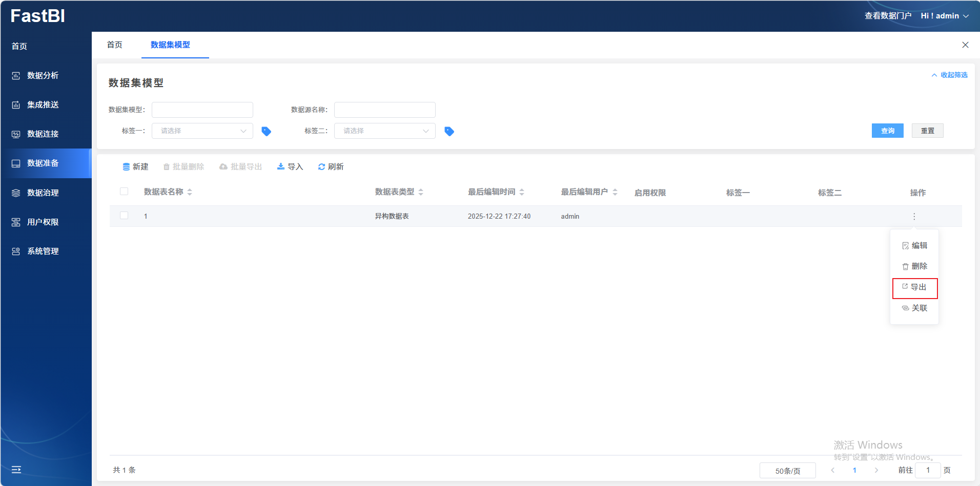This screenshot has height=486, width=980.
Task: Click the tag icon beside 标签二 dropdown
Action: point(449,131)
